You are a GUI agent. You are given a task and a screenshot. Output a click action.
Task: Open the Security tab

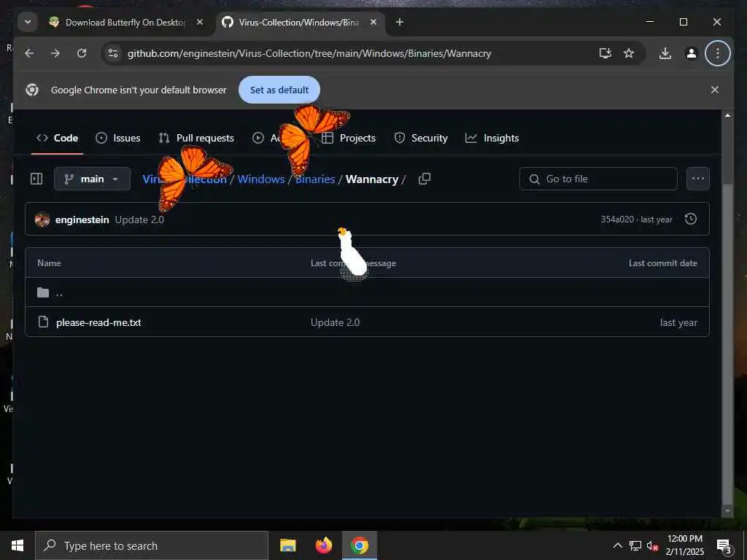click(421, 138)
